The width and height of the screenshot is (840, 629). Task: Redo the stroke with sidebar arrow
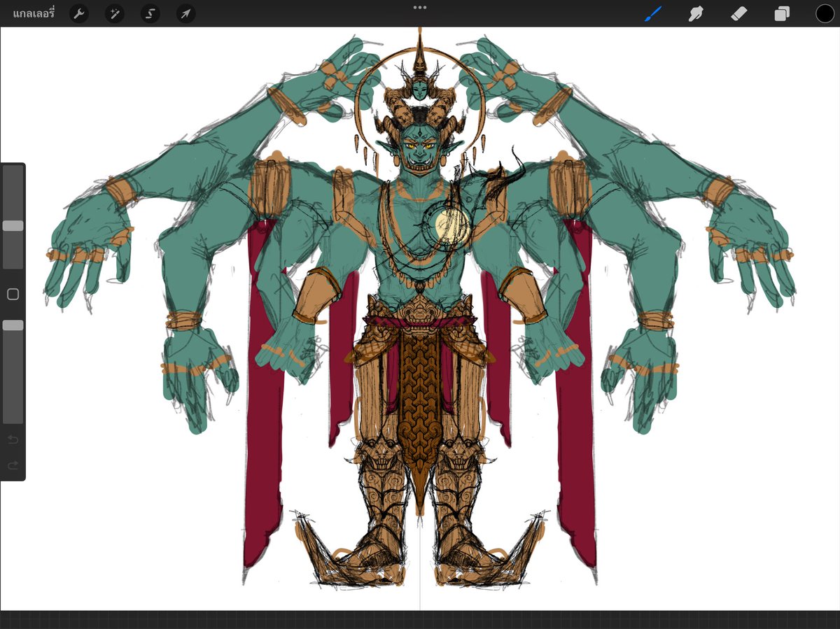click(13, 465)
